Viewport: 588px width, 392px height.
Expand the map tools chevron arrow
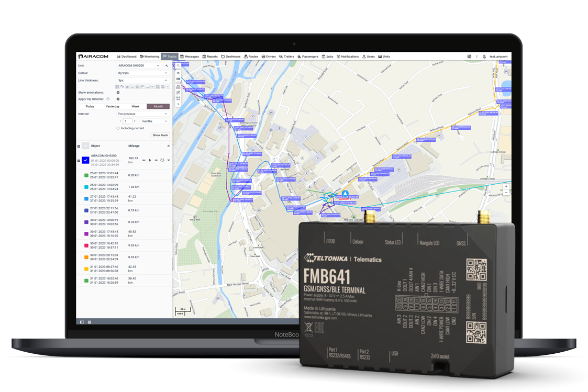pyautogui.click(x=178, y=104)
